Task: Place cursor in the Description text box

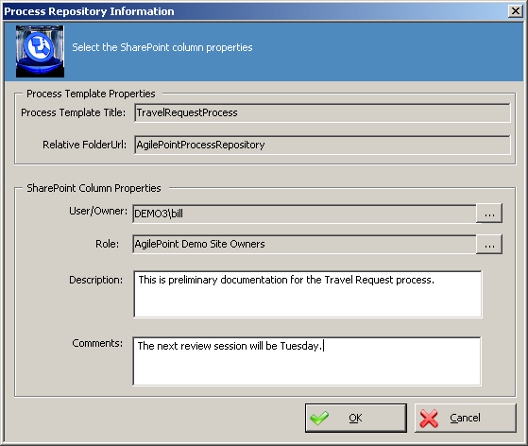Action: [x=308, y=294]
